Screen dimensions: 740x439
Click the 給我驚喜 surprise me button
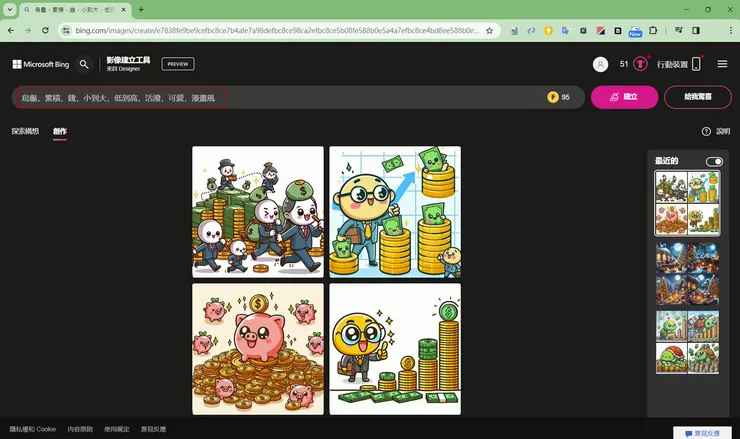click(x=698, y=97)
